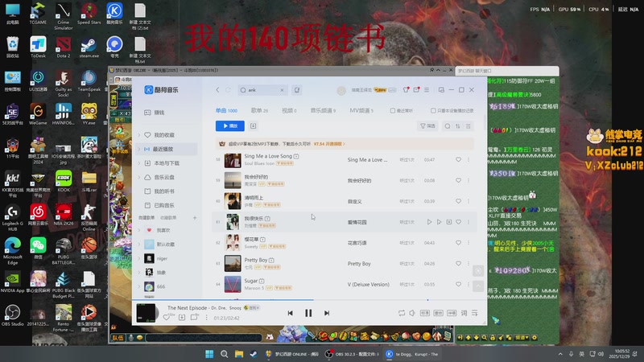644x362 pixels.
Task: Switch to the 单曲 1000 tab
Action: click(x=226, y=110)
